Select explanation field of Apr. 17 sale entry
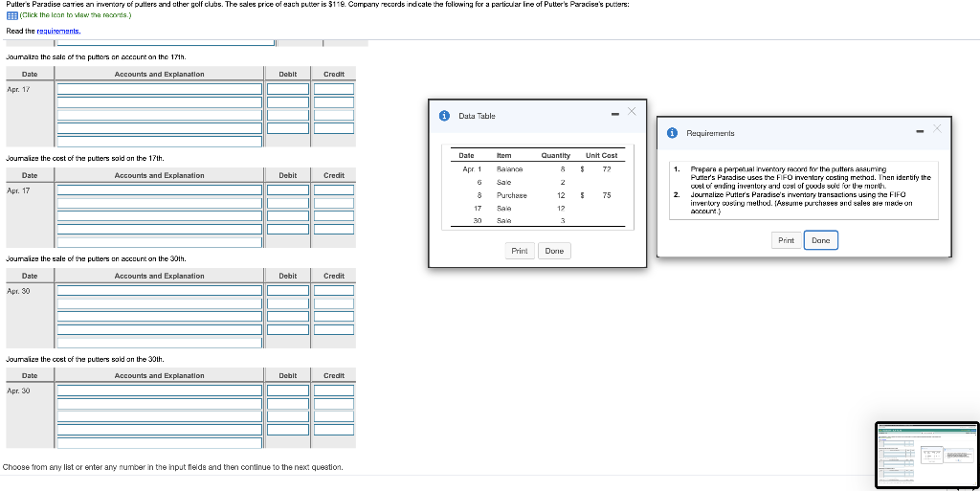980x491 pixels. click(160, 142)
